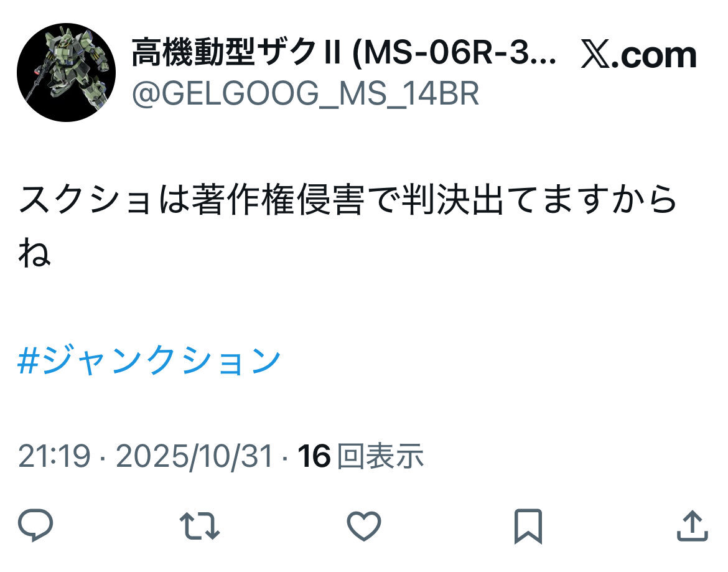
Task: Open the Zaku mecha profile avatar
Action: [x=66, y=72]
